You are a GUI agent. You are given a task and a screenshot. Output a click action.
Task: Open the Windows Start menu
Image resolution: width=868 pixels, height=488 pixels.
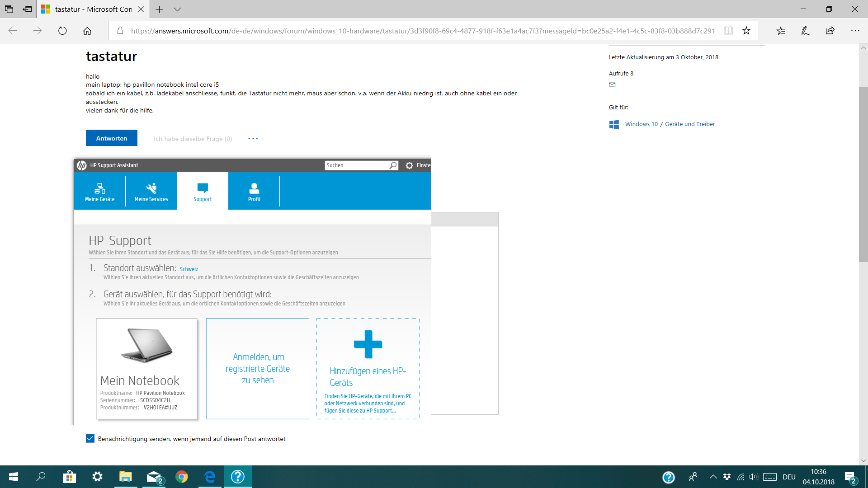pyautogui.click(x=14, y=477)
